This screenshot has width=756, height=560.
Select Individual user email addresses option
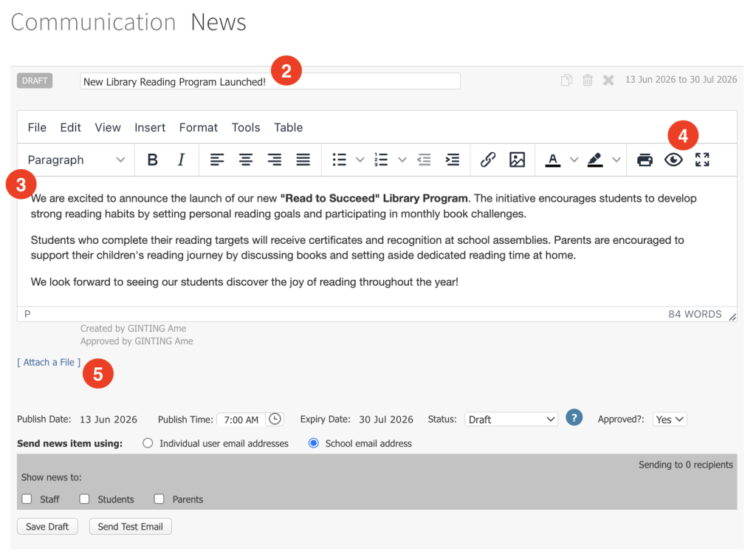click(148, 443)
